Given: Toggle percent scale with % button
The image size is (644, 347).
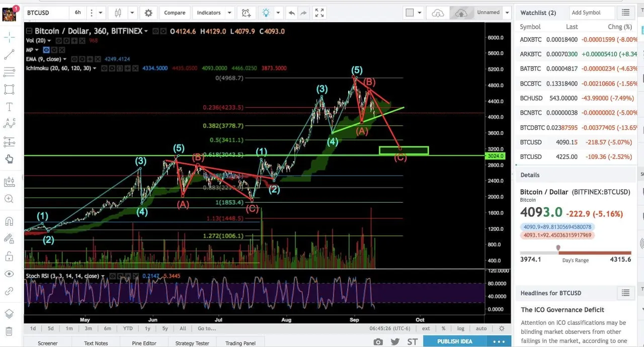Looking at the screenshot, I should [443, 328].
